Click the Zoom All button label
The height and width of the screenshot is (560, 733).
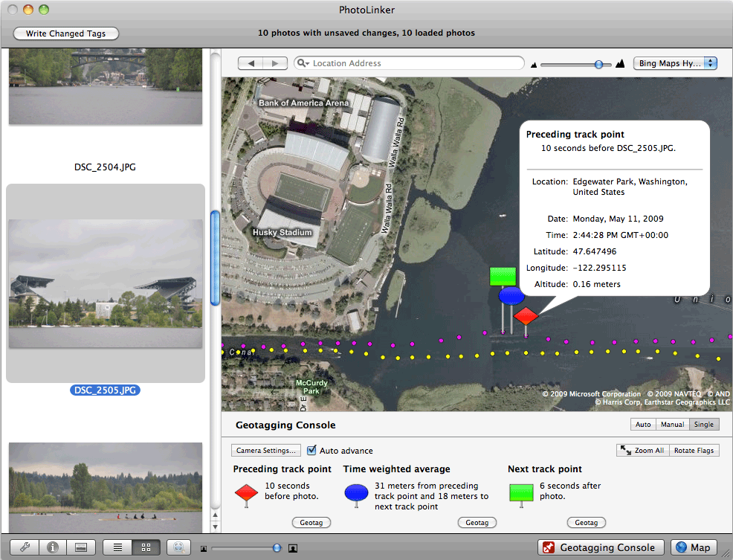649,450
